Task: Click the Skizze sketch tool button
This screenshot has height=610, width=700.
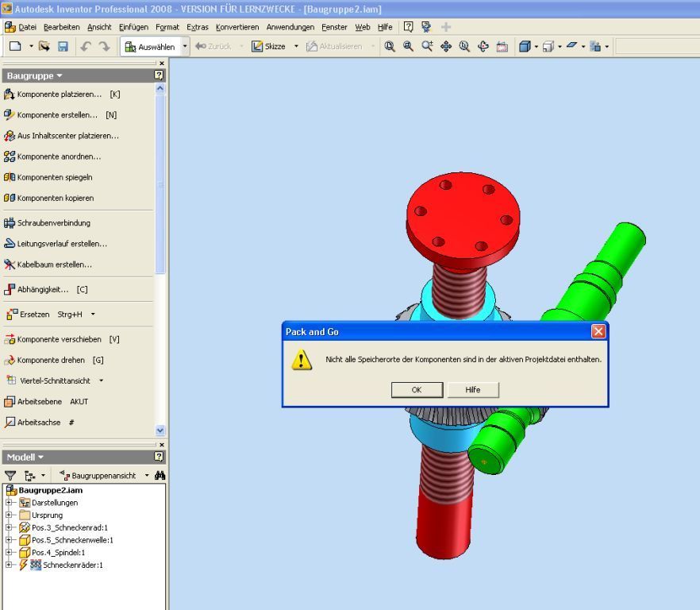Action: [268, 46]
